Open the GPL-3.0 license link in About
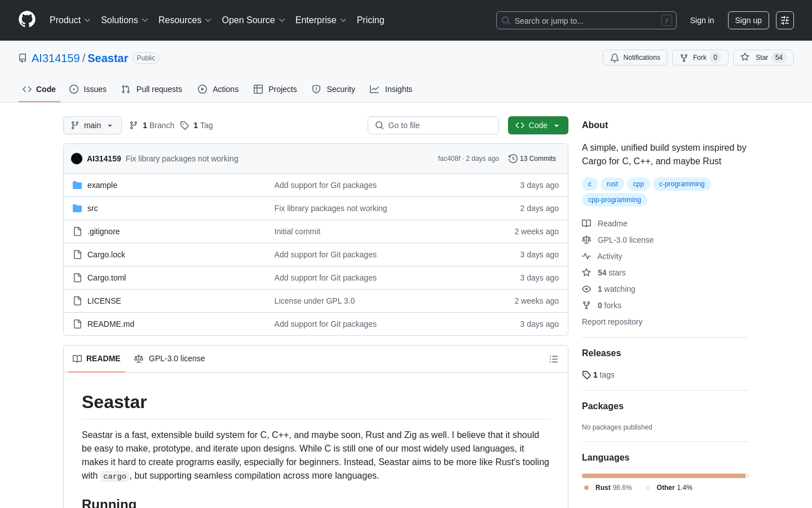 point(618,240)
